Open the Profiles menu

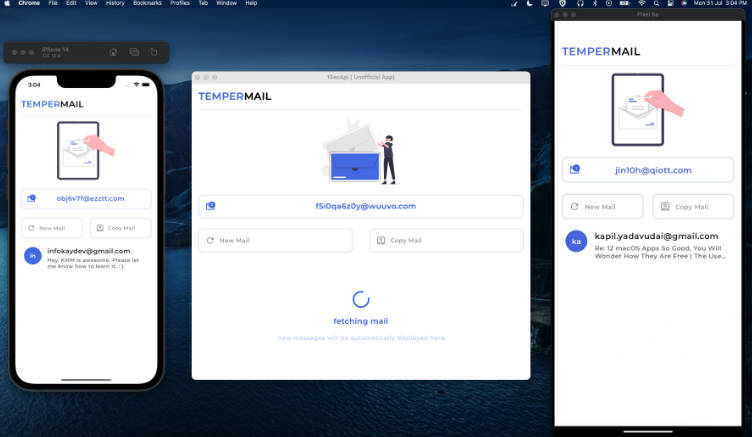[x=180, y=3]
